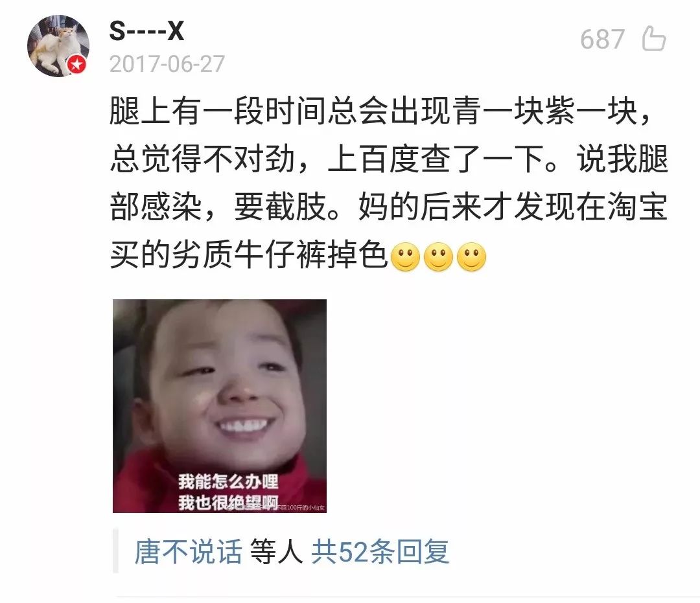The image size is (700, 603).
Task: Click the gray quote bar beside replies
Action: (115, 551)
